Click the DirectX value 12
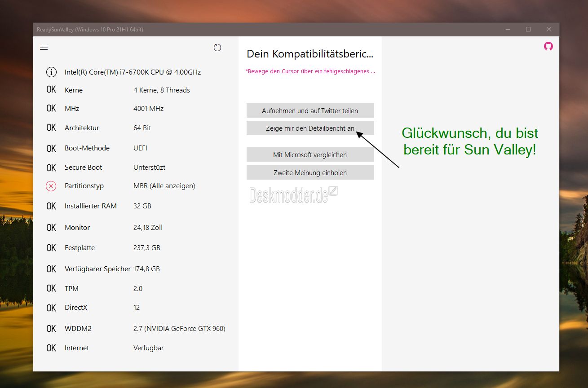588x388 pixels. coord(137,308)
